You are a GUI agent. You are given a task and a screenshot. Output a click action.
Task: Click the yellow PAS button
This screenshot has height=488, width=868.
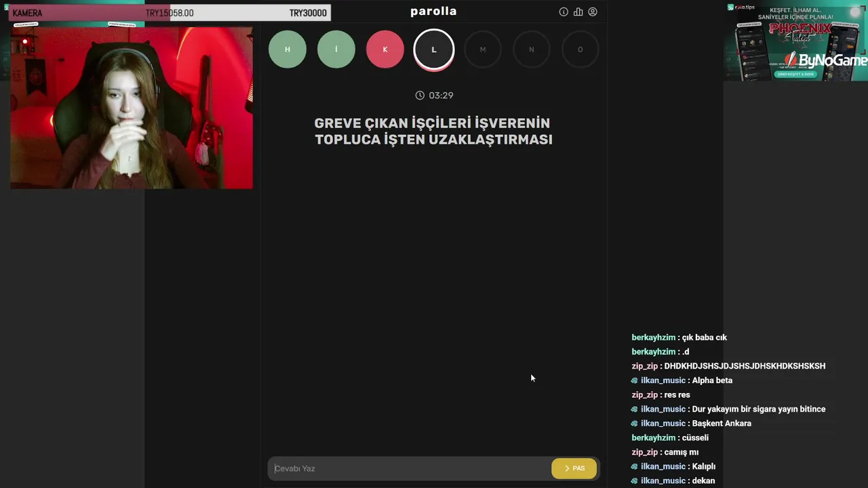click(x=574, y=468)
